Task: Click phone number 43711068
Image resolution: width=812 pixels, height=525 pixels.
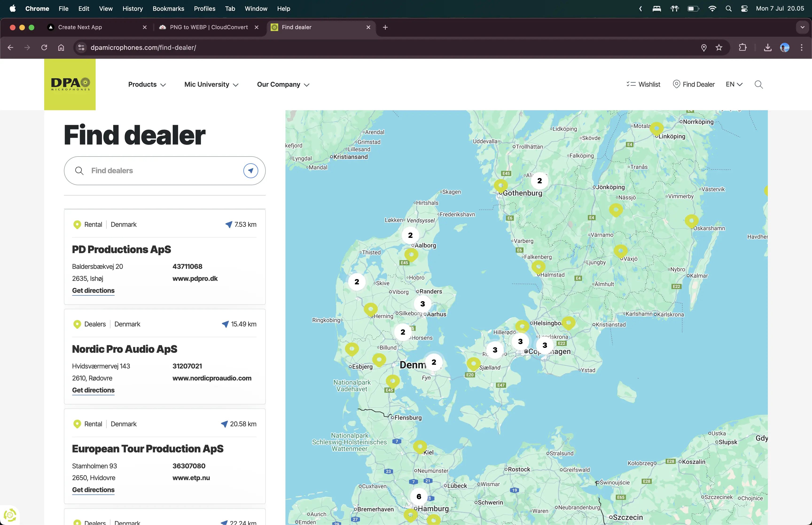Action: point(187,266)
